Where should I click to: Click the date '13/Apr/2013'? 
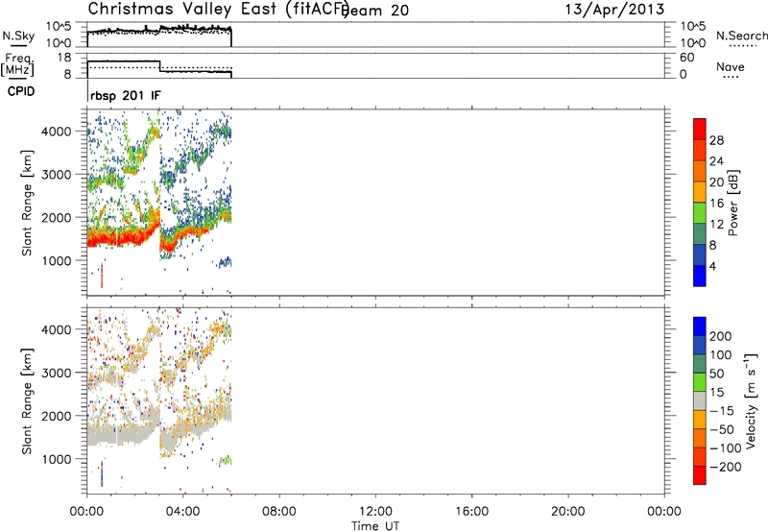[x=614, y=10]
